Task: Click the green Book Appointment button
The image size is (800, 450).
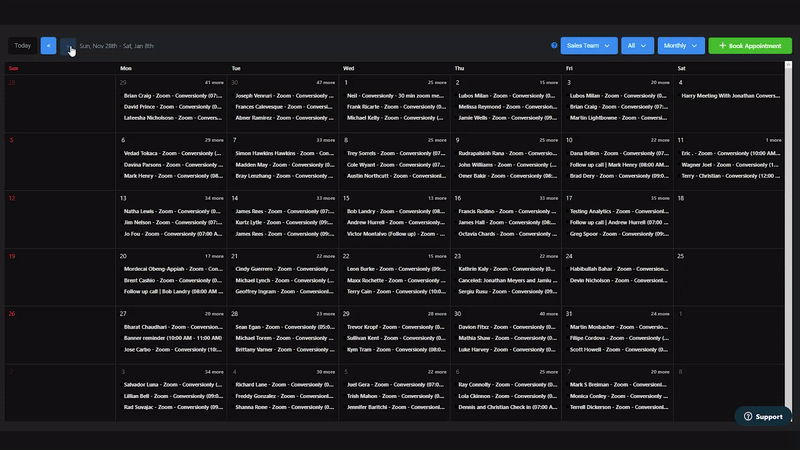Action: (749, 45)
